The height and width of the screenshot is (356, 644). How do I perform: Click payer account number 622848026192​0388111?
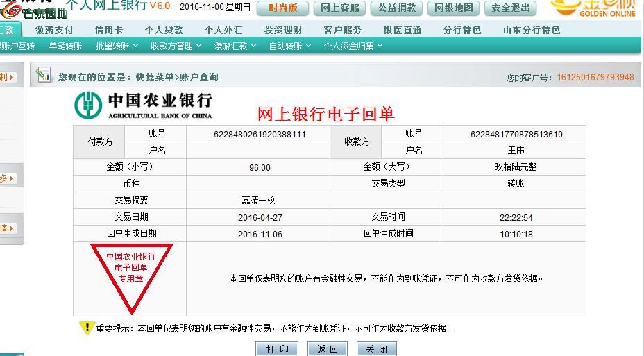[x=260, y=134]
